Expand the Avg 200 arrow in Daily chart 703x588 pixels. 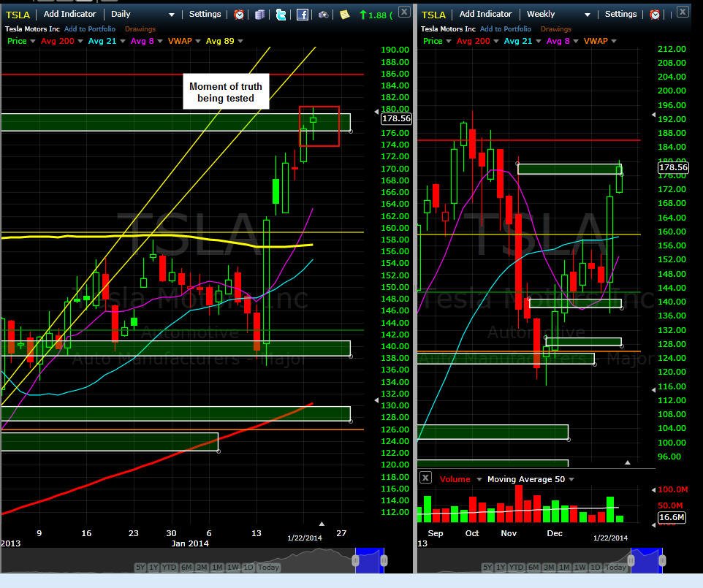click(80, 41)
